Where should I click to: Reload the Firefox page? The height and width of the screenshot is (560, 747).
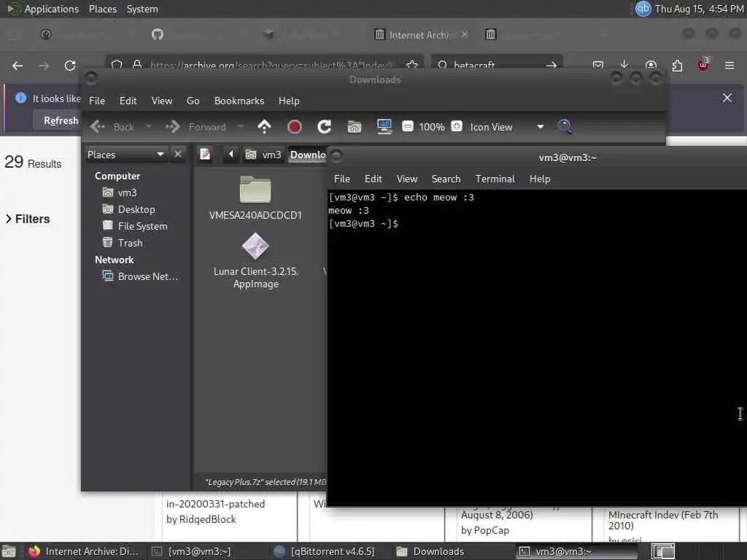pyautogui.click(x=70, y=66)
